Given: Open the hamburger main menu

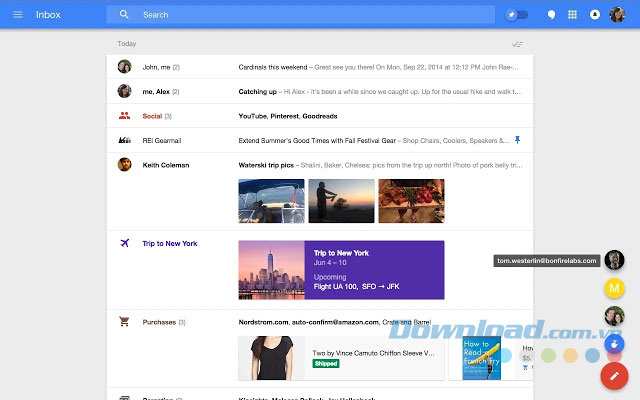Looking at the screenshot, I should pyautogui.click(x=17, y=15).
